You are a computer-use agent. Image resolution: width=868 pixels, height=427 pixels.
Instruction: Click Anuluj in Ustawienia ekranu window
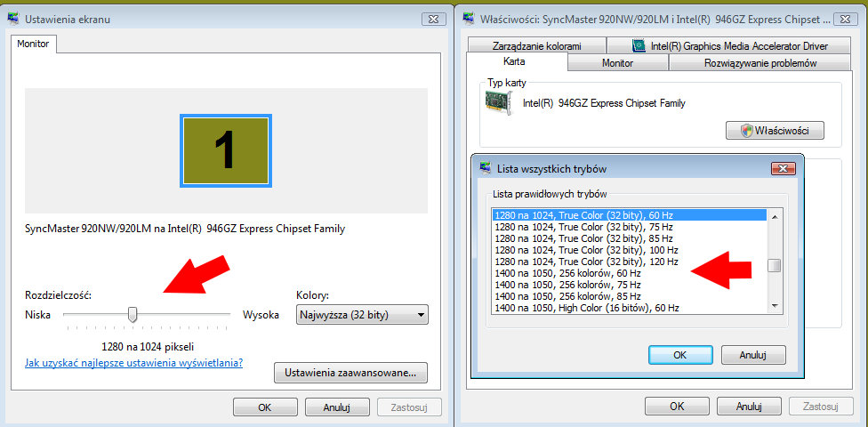pos(337,407)
